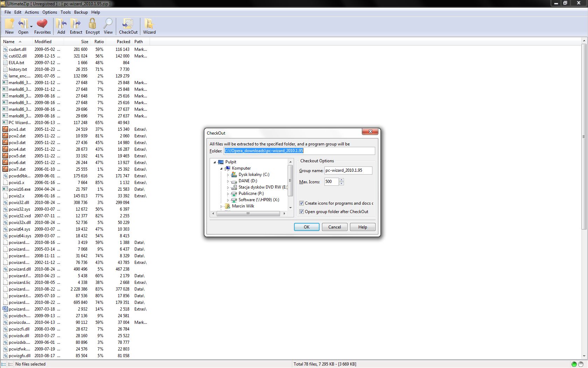This screenshot has width=588, height=368.
Task: Click Help in the CheckOut dialog
Action: (363, 227)
